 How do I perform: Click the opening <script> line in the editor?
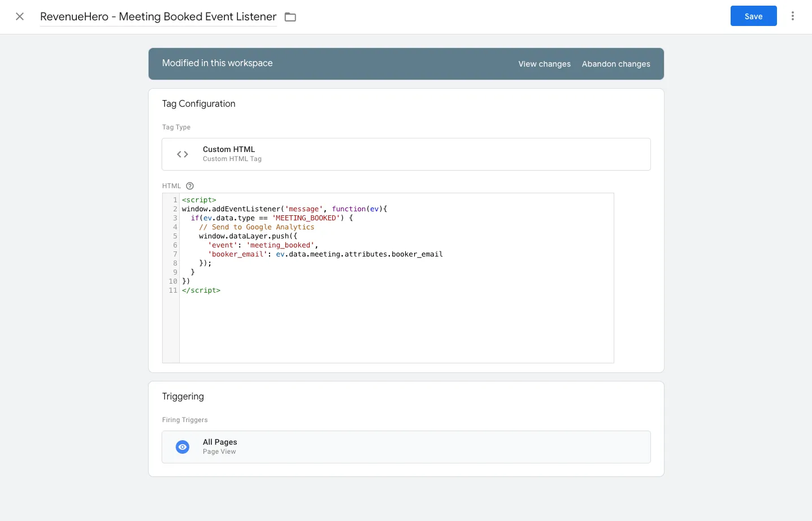click(199, 200)
